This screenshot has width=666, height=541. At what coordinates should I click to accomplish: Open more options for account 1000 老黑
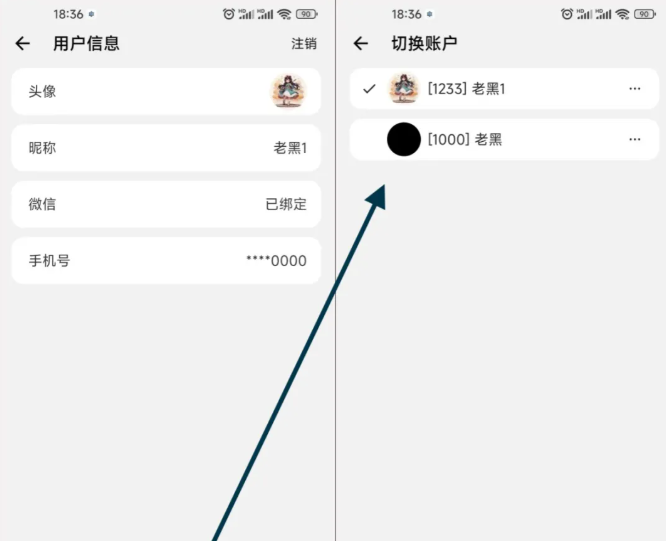(x=635, y=139)
